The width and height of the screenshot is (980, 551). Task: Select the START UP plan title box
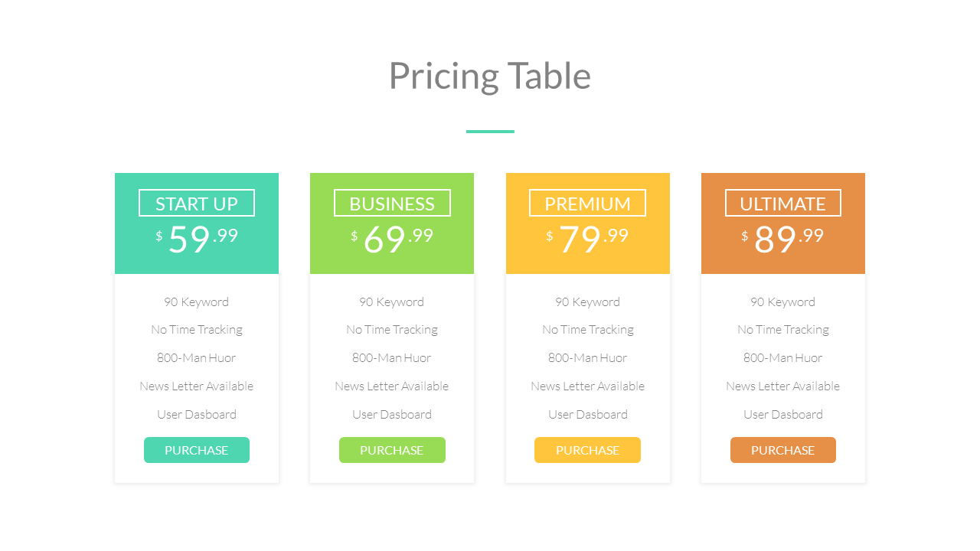click(x=197, y=204)
